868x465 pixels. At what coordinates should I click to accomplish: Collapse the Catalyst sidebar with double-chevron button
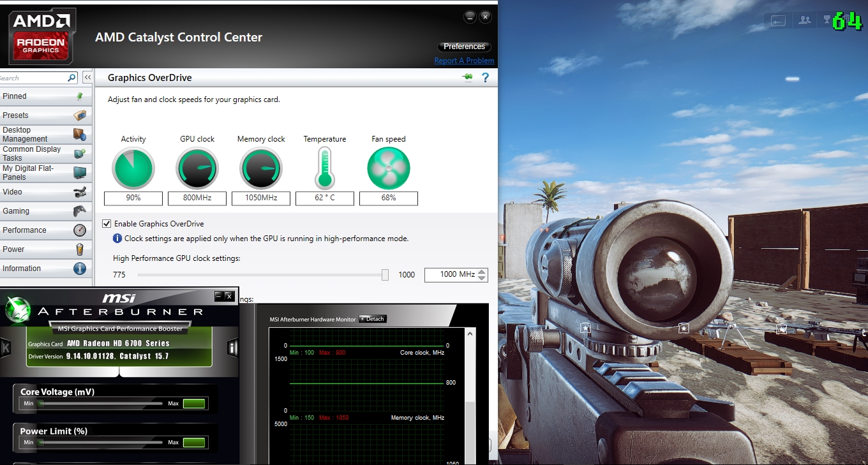[x=87, y=78]
